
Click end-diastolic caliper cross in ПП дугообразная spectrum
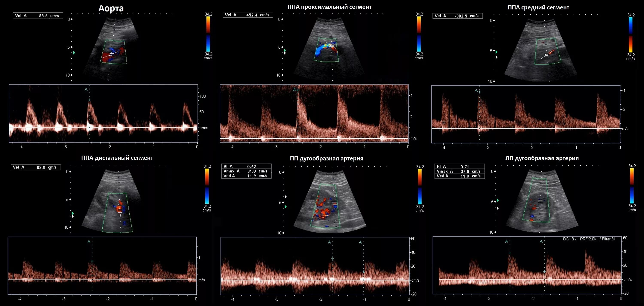pos(363,272)
